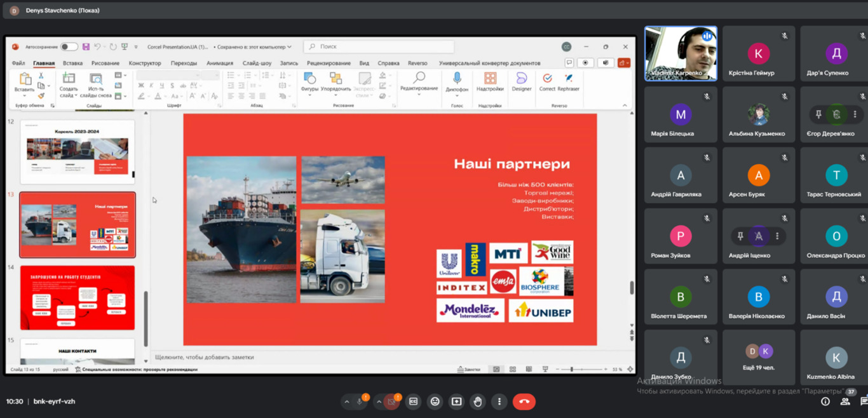Click the red share button in PowerPoint
The width and height of the screenshot is (868, 418).
(623, 63)
